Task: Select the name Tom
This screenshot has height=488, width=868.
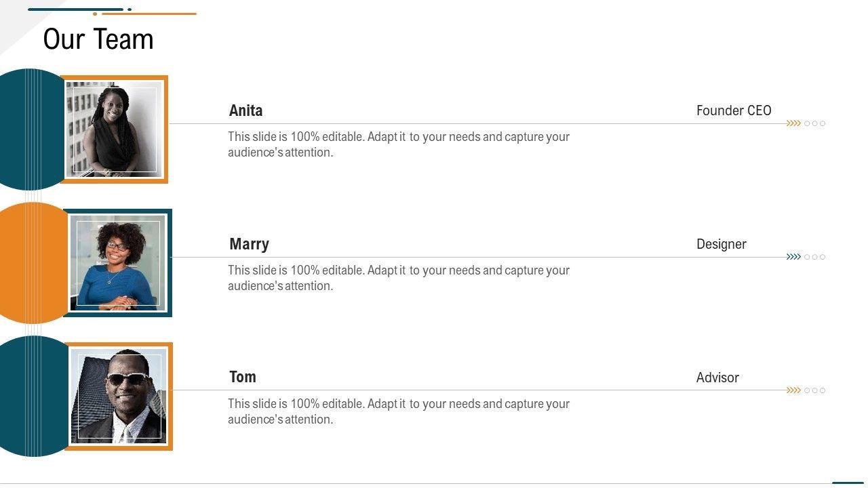Action: [243, 377]
